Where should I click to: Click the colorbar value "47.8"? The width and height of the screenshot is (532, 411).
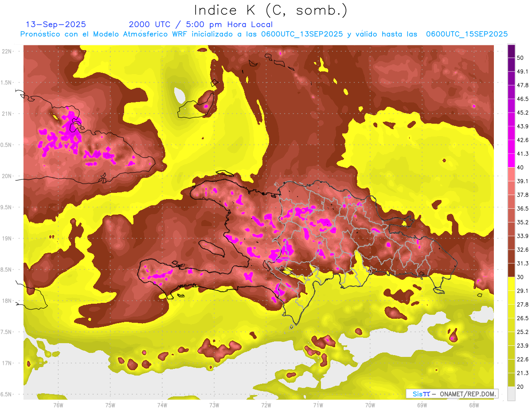[522, 85]
